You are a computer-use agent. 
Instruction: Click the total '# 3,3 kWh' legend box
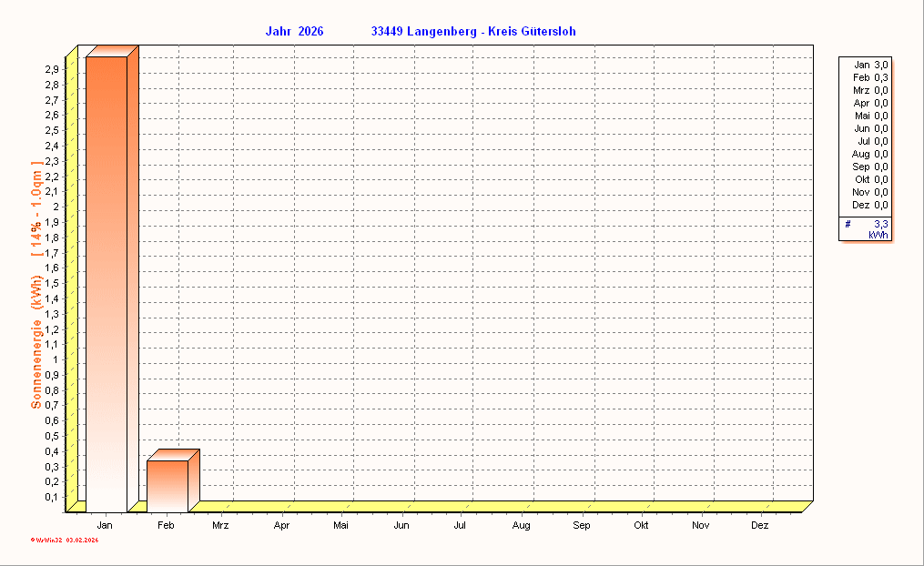(x=866, y=228)
